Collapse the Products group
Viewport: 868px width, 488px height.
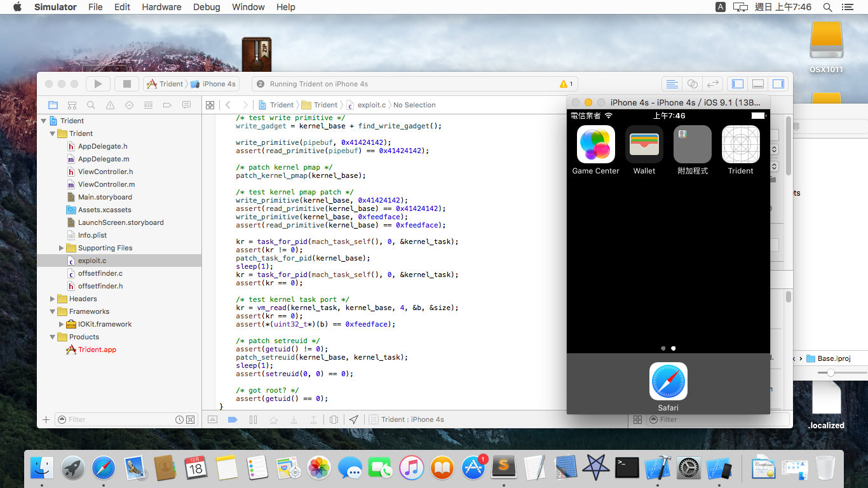coord(53,337)
